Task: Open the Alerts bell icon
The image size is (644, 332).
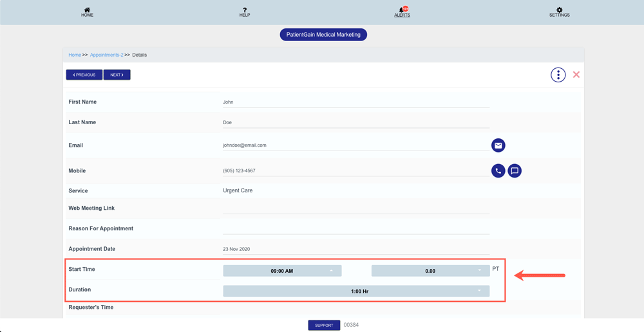Action: click(402, 10)
